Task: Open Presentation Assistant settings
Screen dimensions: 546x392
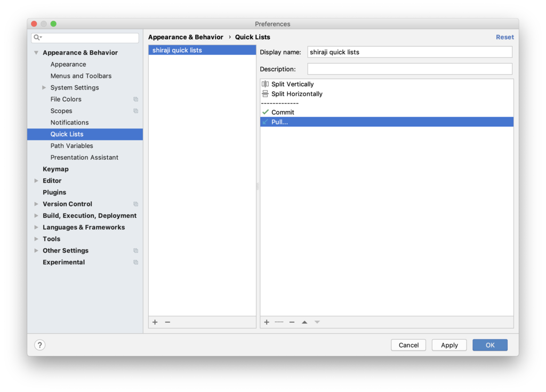Action: click(84, 158)
